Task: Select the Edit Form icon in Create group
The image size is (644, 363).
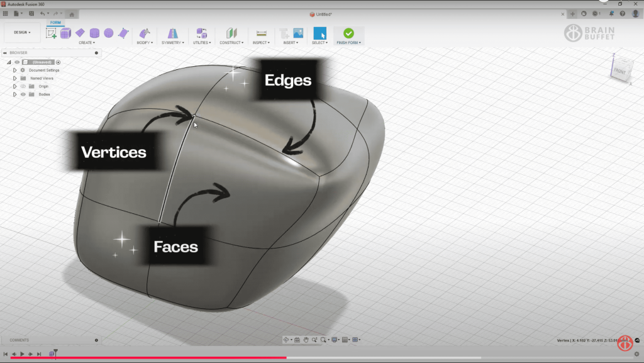Action: (x=124, y=33)
